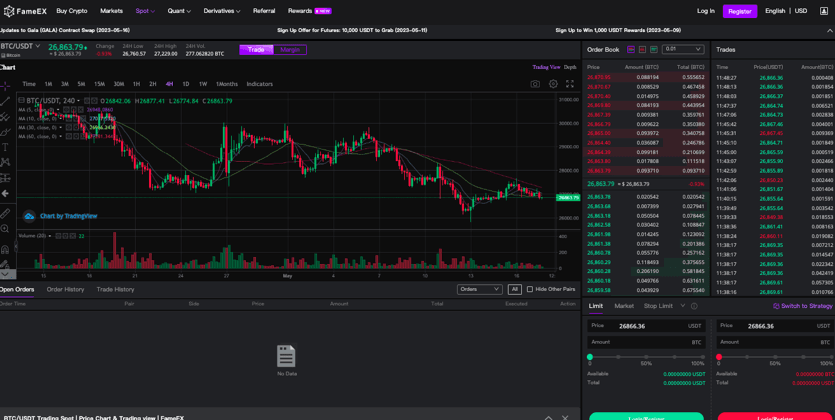Open chart settings gear icon
Viewport: 835px width, 420px height.
pos(553,84)
